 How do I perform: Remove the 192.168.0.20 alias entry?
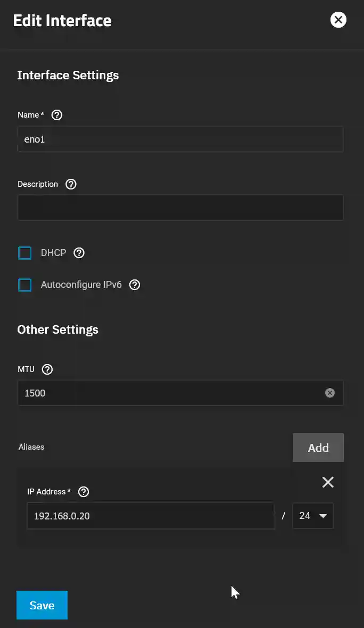point(327,482)
